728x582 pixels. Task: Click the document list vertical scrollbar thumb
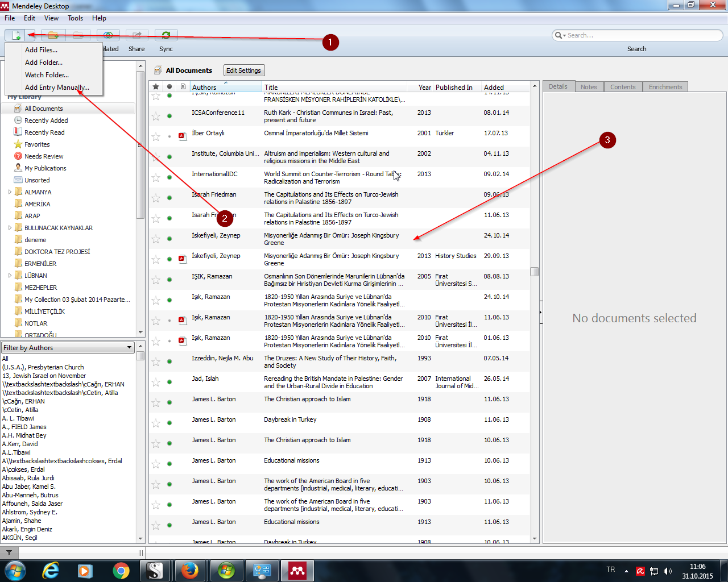535,272
